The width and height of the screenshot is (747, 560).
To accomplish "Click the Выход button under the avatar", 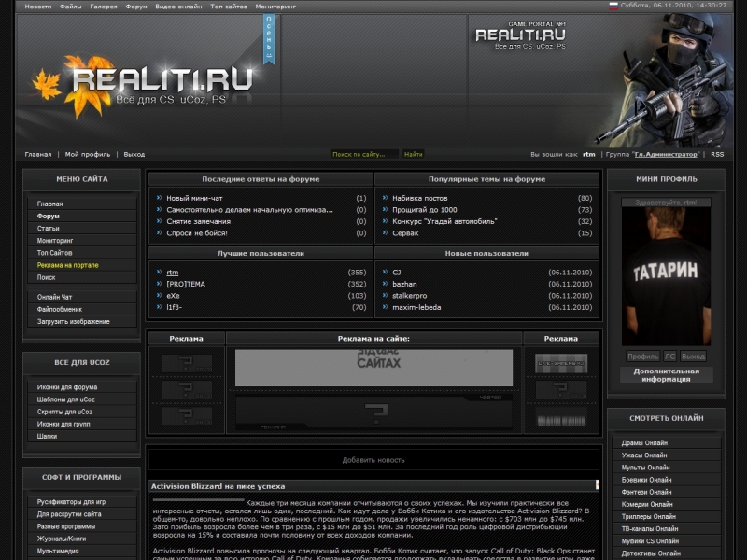I will (693, 357).
